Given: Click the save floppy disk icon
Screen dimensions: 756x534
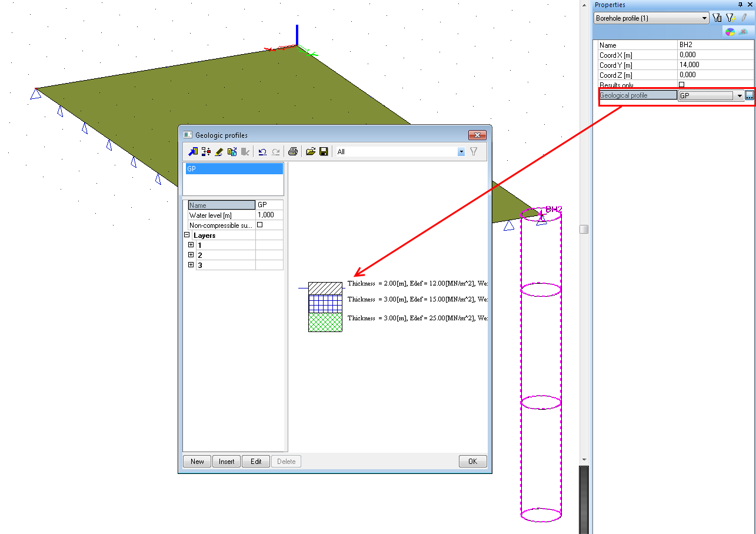Looking at the screenshot, I should pyautogui.click(x=323, y=152).
